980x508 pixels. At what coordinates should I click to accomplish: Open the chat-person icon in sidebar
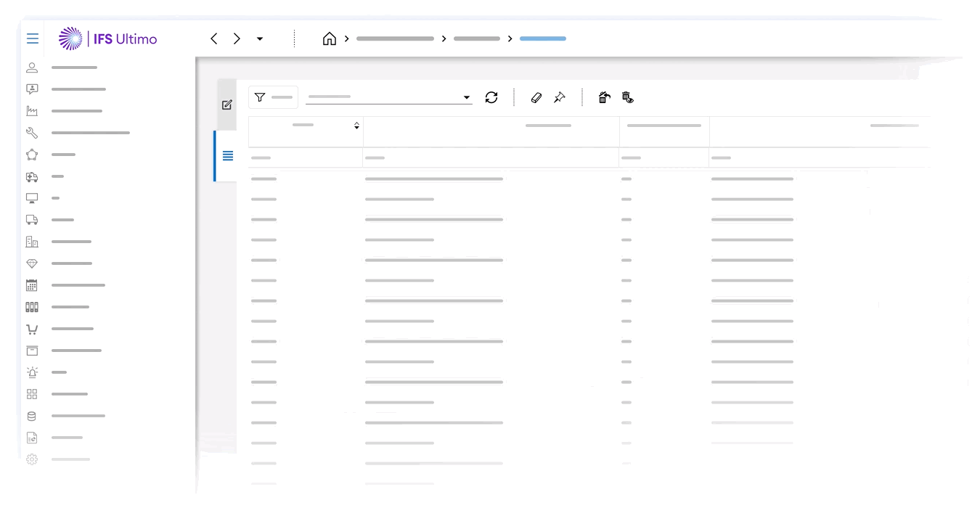tap(32, 89)
